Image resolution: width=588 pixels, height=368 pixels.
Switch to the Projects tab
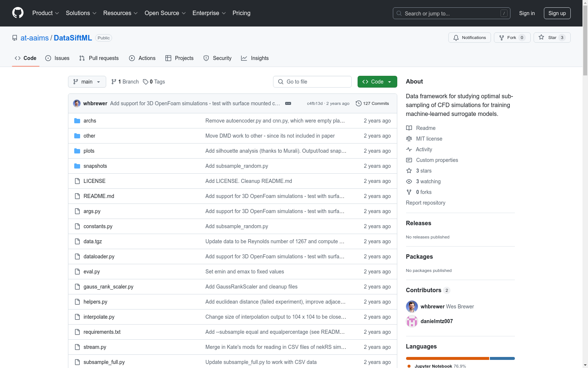[179, 58]
